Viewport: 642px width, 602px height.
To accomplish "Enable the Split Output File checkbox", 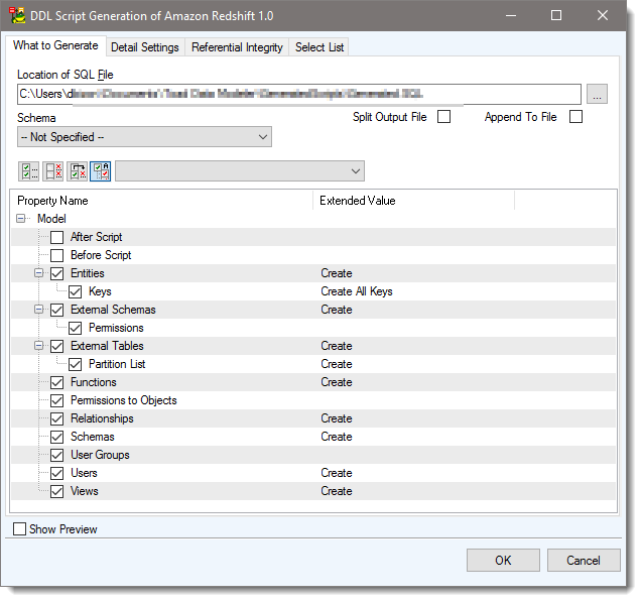I will [444, 117].
